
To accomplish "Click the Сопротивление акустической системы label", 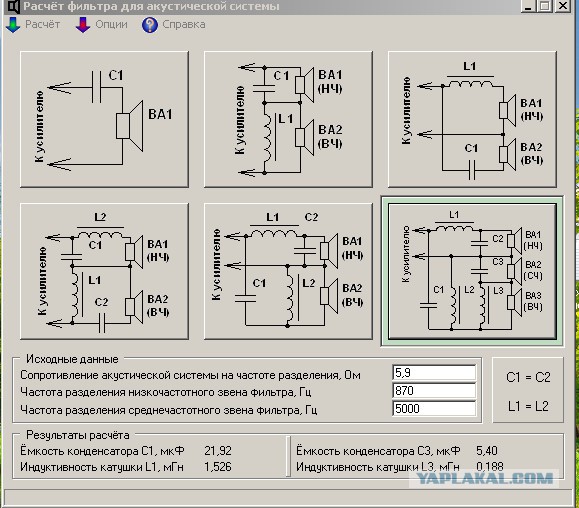I will coord(190,375).
